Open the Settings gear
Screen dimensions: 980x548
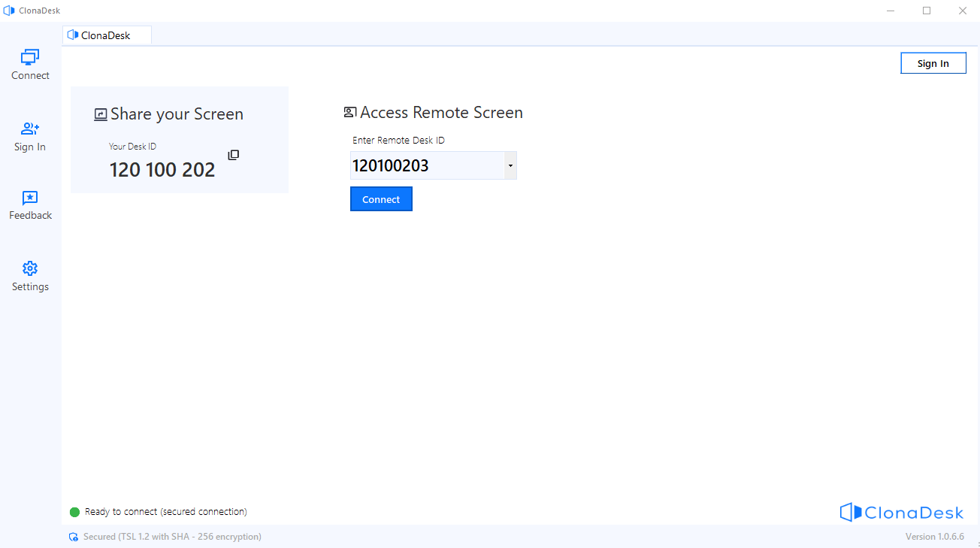point(30,277)
